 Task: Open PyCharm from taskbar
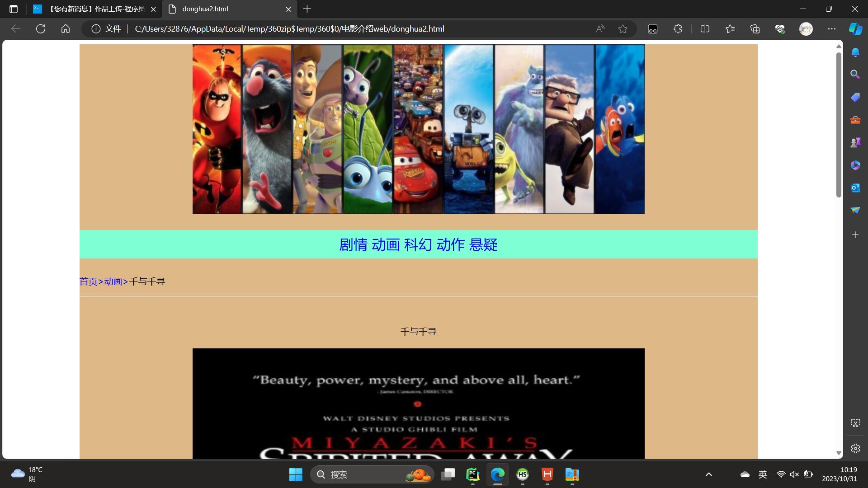click(x=473, y=474)
